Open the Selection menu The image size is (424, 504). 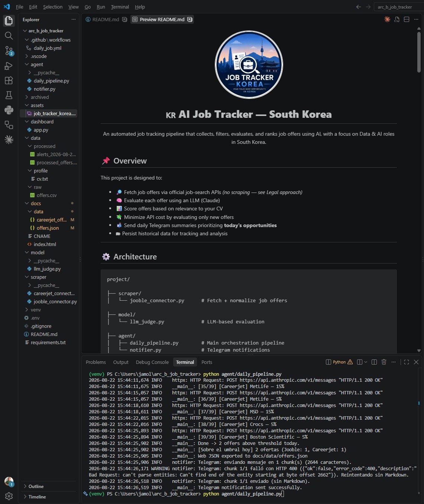[x=53, y=7]
